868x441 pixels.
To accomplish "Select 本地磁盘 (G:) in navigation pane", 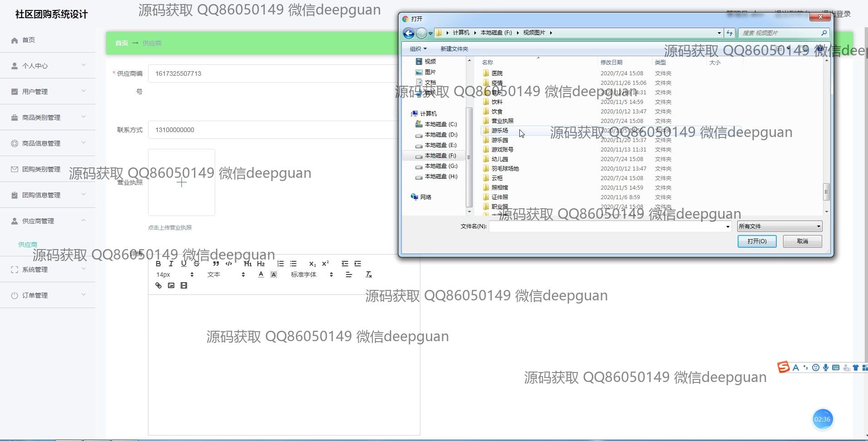I will pos(441,166).
